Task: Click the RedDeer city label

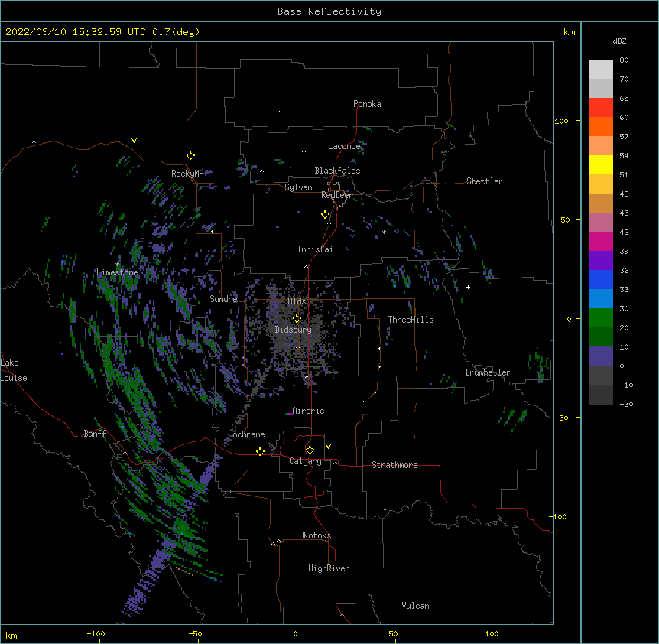Action: [x=336, y=195]
